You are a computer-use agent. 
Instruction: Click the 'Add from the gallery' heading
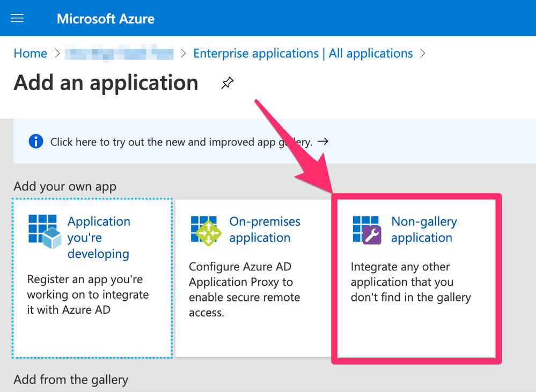click(71, 380)
